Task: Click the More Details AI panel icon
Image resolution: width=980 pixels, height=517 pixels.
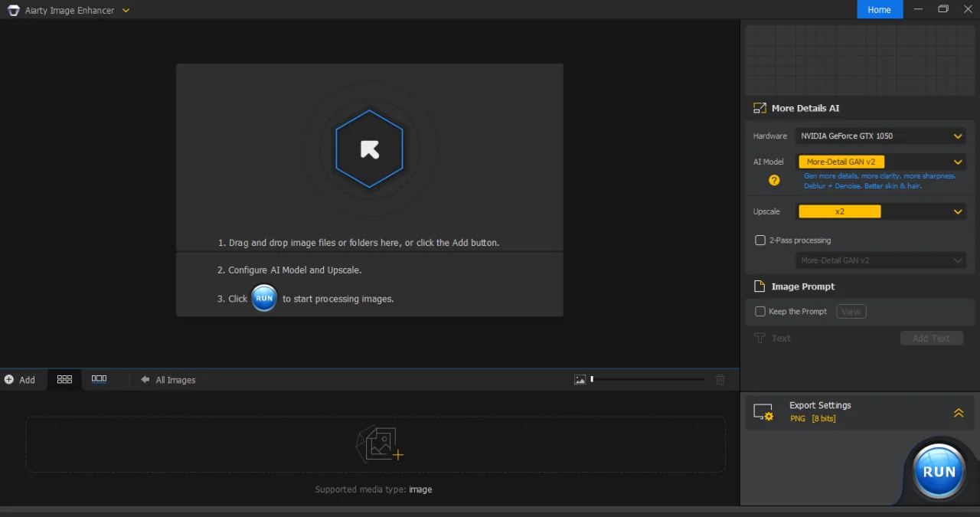Action: (759, 108)
